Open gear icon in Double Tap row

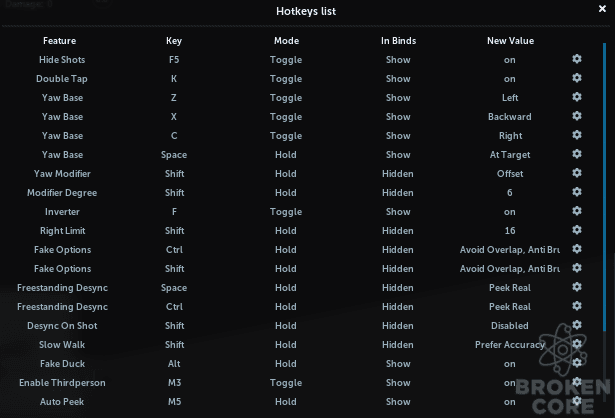(x=577, y=78)
